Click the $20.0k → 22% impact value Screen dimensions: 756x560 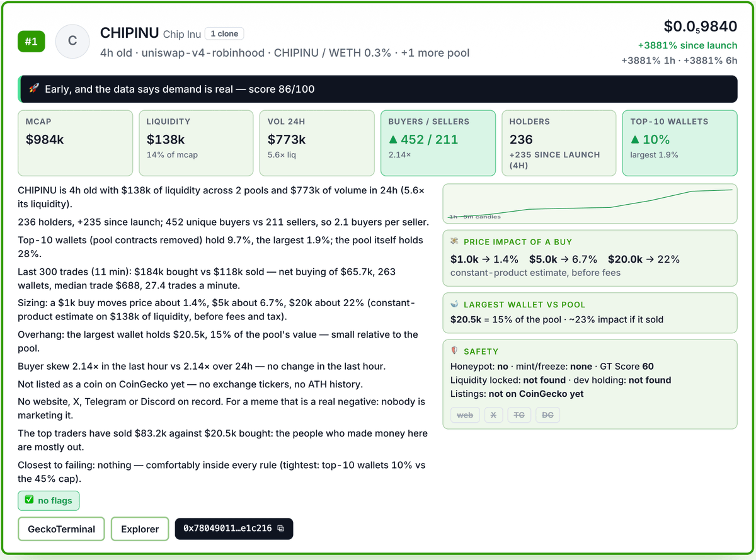pyautogui.click(x=644, y=259)
